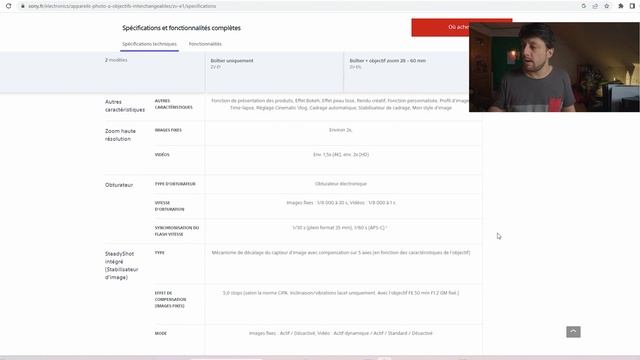Click the Google icon in the address bar

point(584,6)
